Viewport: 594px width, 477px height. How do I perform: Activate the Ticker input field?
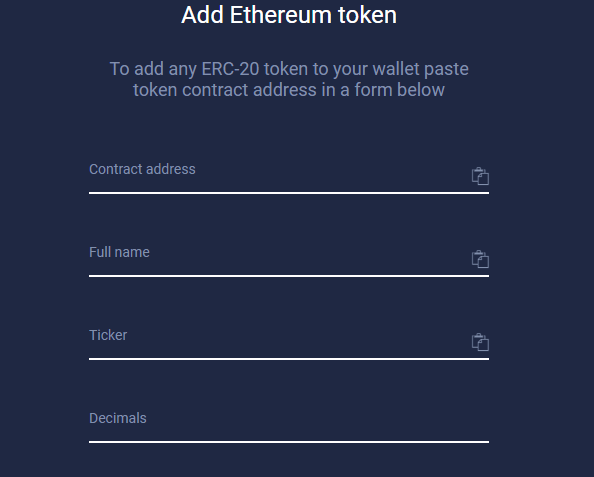pyautogui.click(x=278, y=343)
